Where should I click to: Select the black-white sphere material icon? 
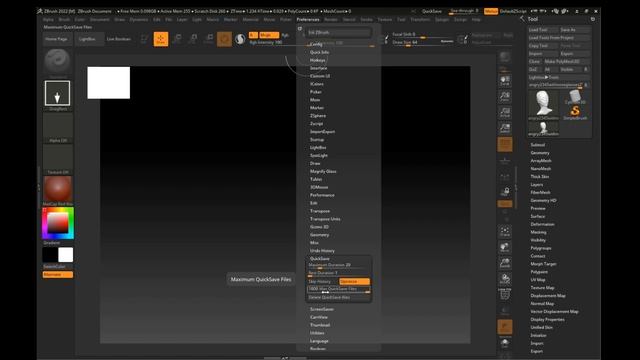pyautogui.click(x=240, y=39)
